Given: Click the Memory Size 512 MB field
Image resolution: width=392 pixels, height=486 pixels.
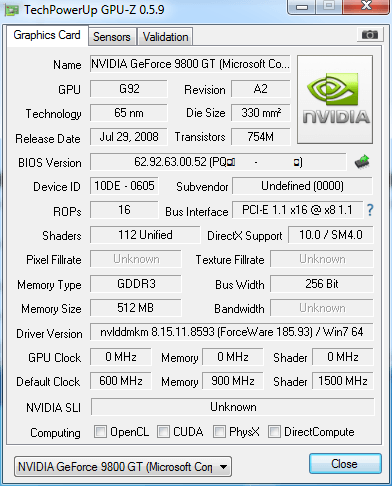Looking at the screenshot, I should [x=136, y=308].
